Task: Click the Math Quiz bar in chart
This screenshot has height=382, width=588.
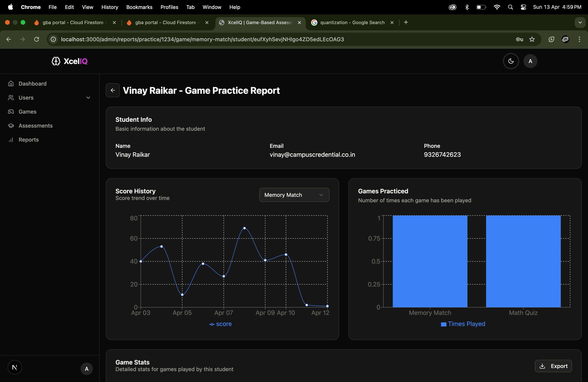Action: [523, 261]
